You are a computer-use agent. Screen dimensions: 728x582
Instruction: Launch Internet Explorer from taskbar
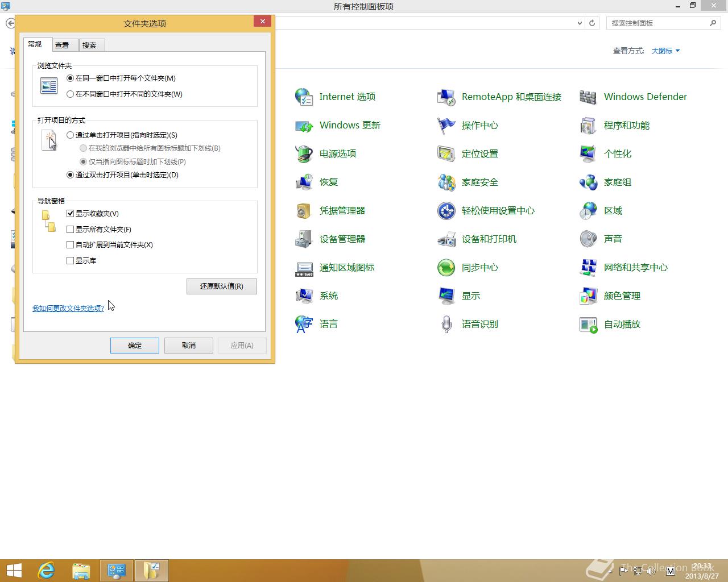[46, 571]
